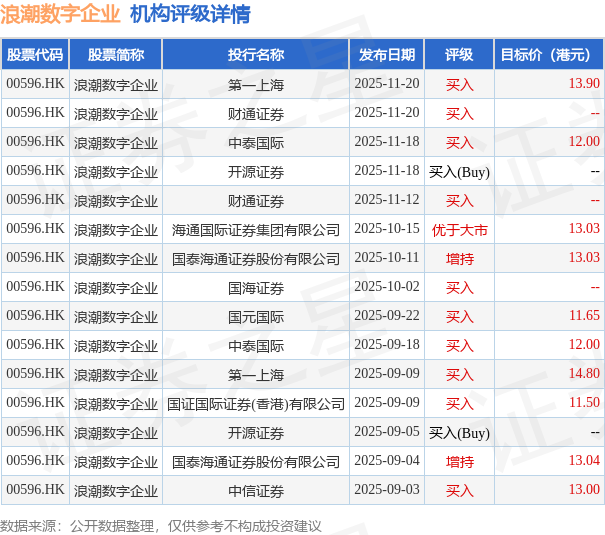605x535 pixels.
Task: Select the -- target price in 国海证券 row
Action: [595, 287]
